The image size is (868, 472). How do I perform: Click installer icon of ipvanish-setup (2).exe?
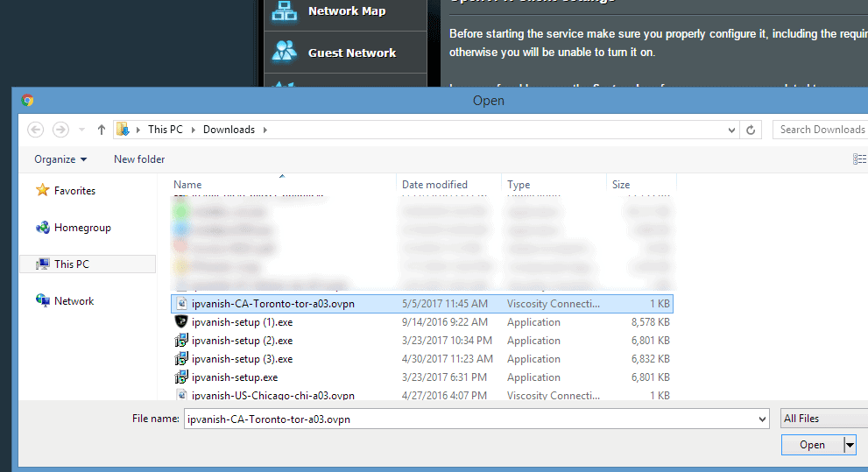[181, 341]
